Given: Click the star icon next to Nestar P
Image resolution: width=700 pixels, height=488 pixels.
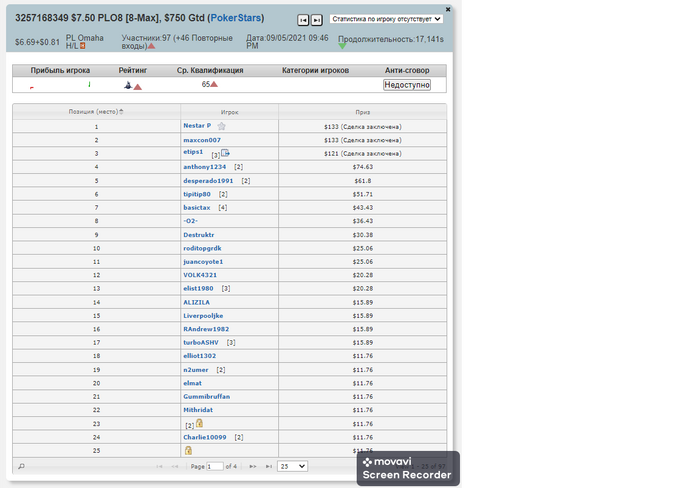Looking at the screenshot, I should click(221, 126).
